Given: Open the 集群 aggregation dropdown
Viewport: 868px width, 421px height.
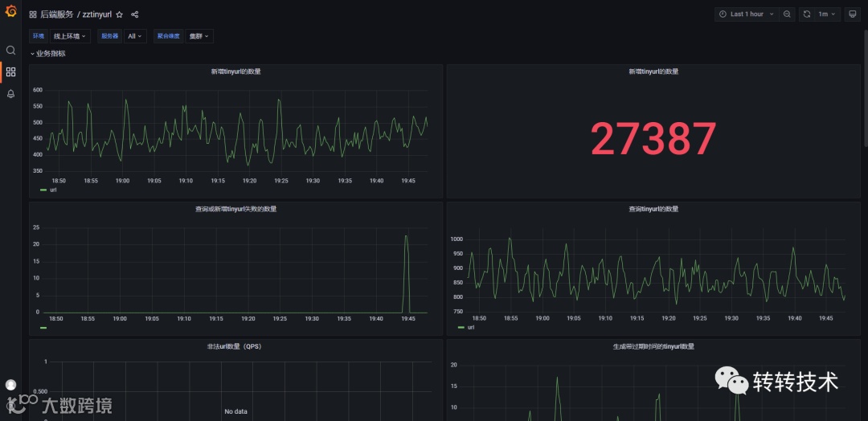Looking at the screenshot, I should click(x=199, y=36).
